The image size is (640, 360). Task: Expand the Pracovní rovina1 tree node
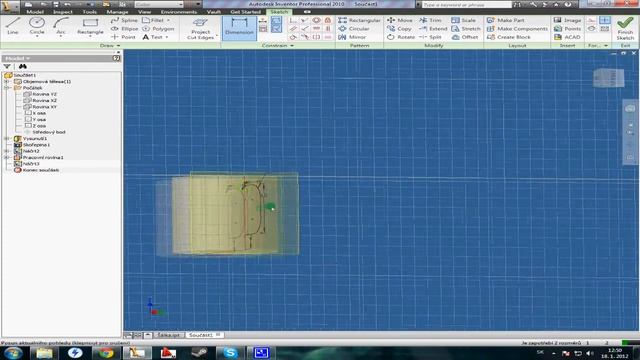(7, 157)
